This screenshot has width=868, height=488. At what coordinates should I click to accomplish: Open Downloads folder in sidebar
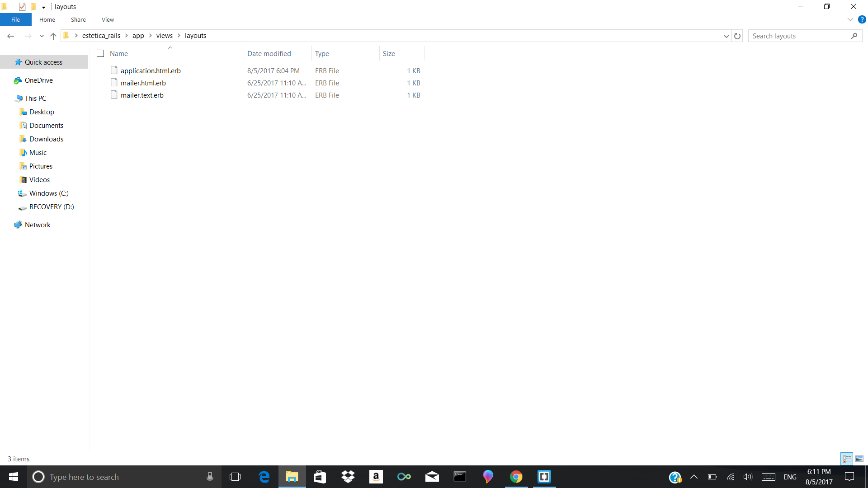click(46, 139)
